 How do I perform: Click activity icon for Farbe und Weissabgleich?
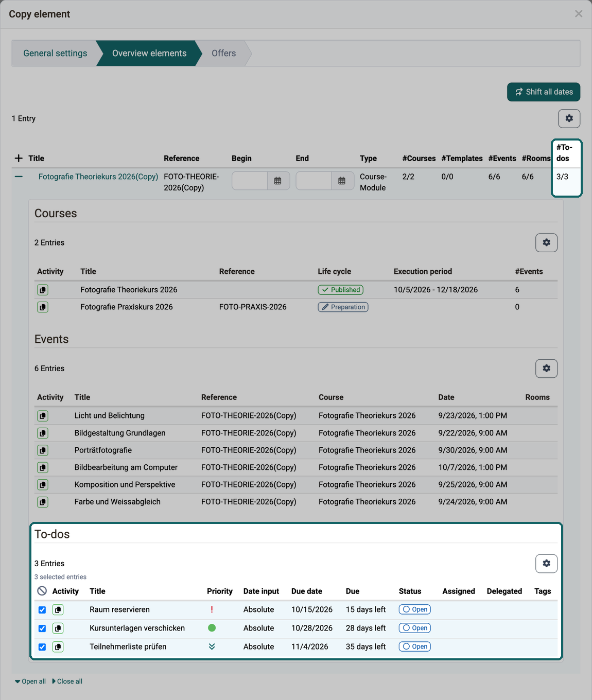click(x=43, y=502)
